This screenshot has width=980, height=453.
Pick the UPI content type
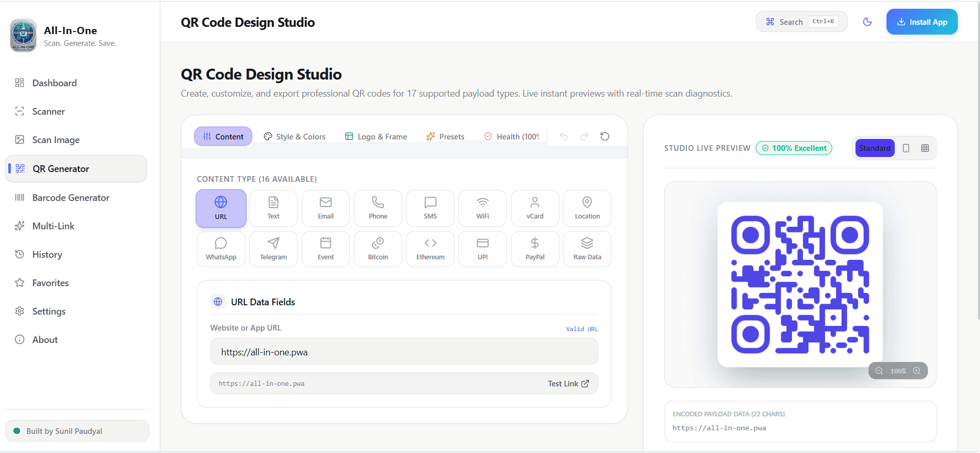(483, 249)
